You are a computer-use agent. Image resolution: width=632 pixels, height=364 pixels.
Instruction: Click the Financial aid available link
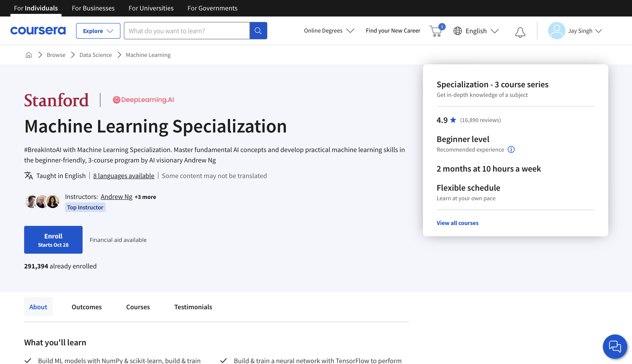pyautogui.click(x=118, y=240)
